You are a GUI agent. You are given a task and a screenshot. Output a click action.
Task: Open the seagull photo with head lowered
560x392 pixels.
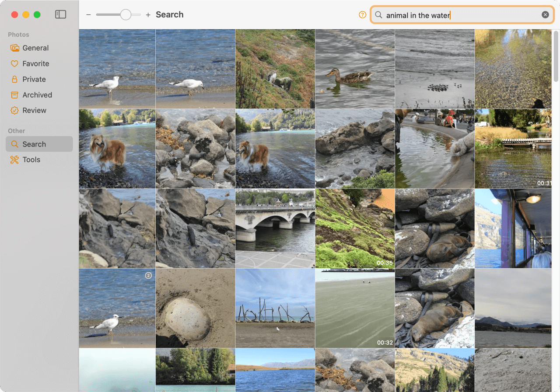click(x=195, y=69)
